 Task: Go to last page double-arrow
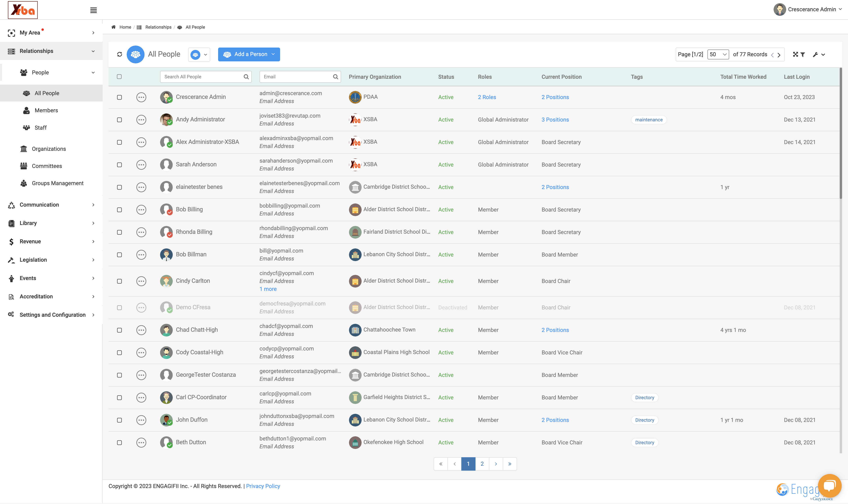pos(510,464)
